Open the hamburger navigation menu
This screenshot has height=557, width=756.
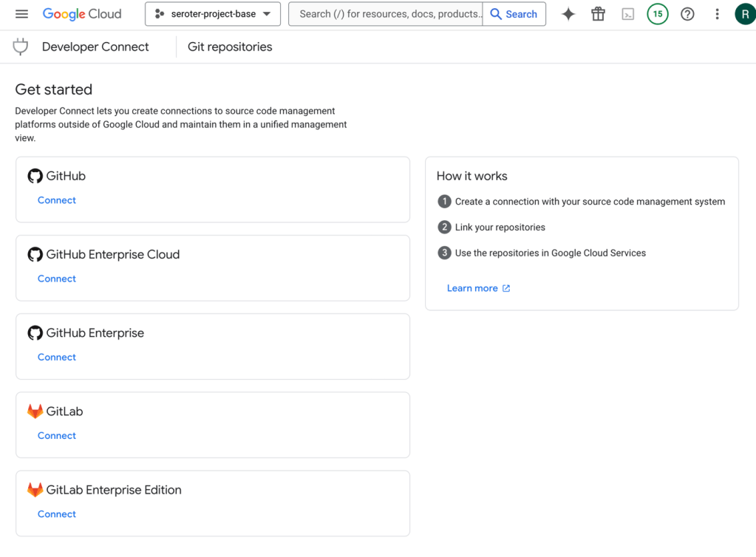pyautogui.click(x=21, y=14)
